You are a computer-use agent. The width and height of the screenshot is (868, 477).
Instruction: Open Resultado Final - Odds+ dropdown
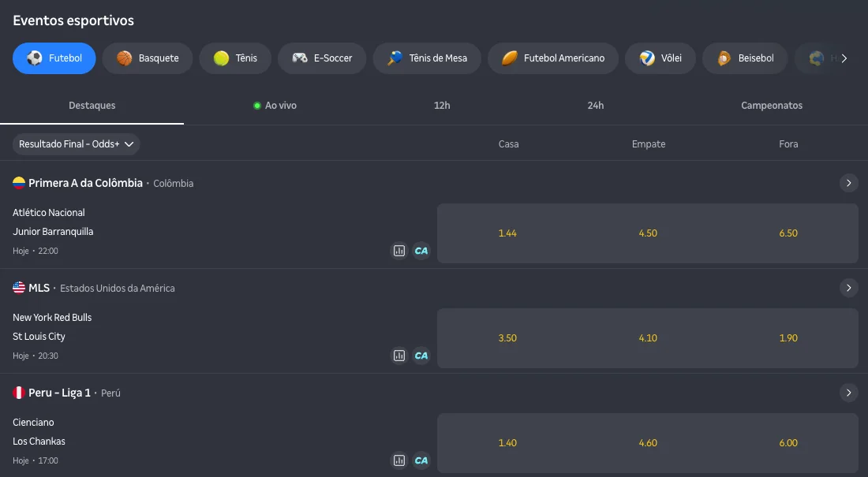[x=77, y=143]
